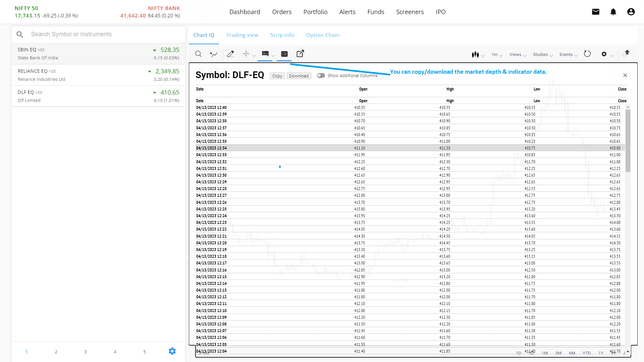
Task: Expand the Studies dropdown
Action: tap(543, 55)
